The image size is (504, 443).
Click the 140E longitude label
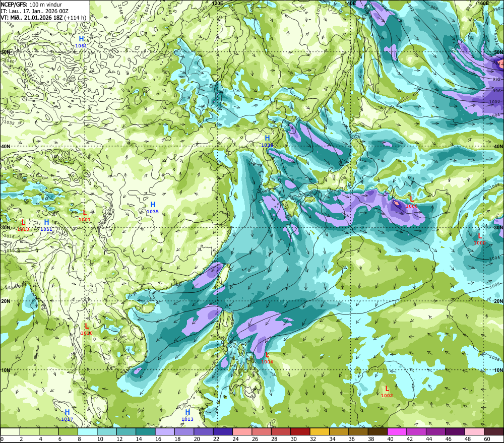point(350,3)
